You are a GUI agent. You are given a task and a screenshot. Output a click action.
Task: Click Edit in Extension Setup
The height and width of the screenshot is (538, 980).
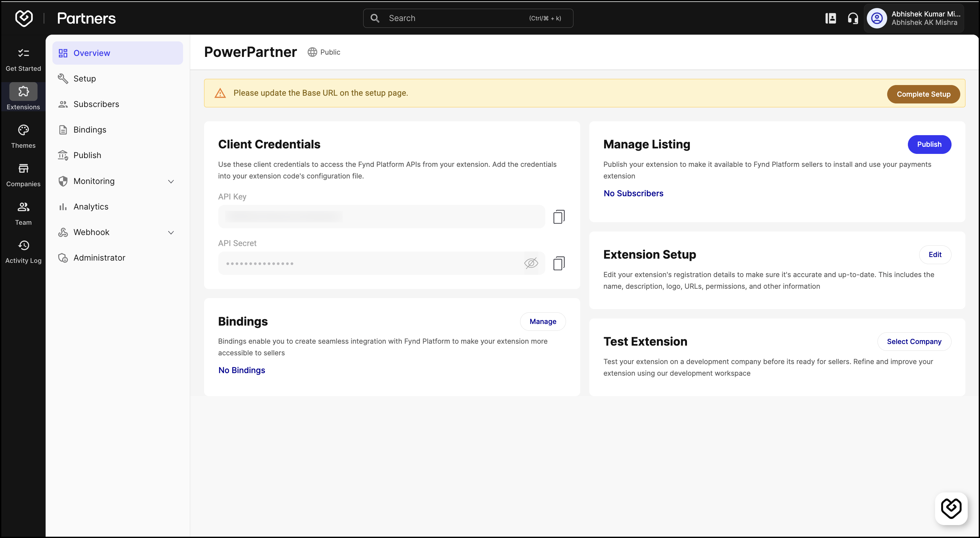point(935,255)
